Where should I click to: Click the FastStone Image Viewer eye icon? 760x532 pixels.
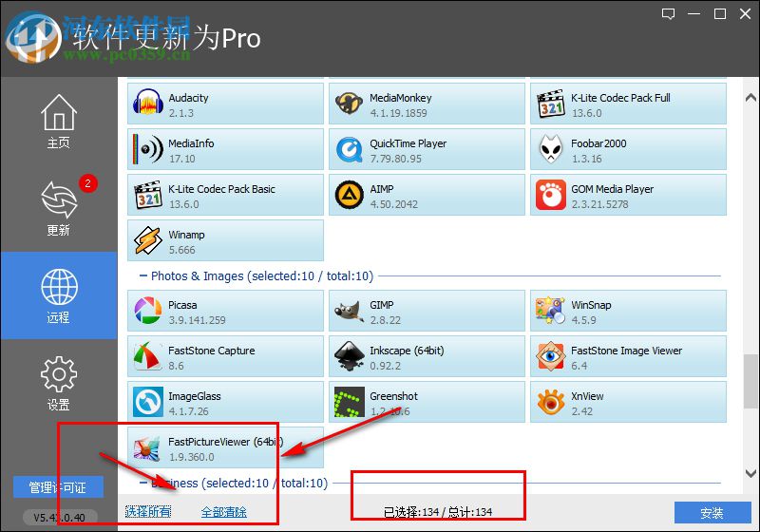pyautogui.click(x=551, y=356)
